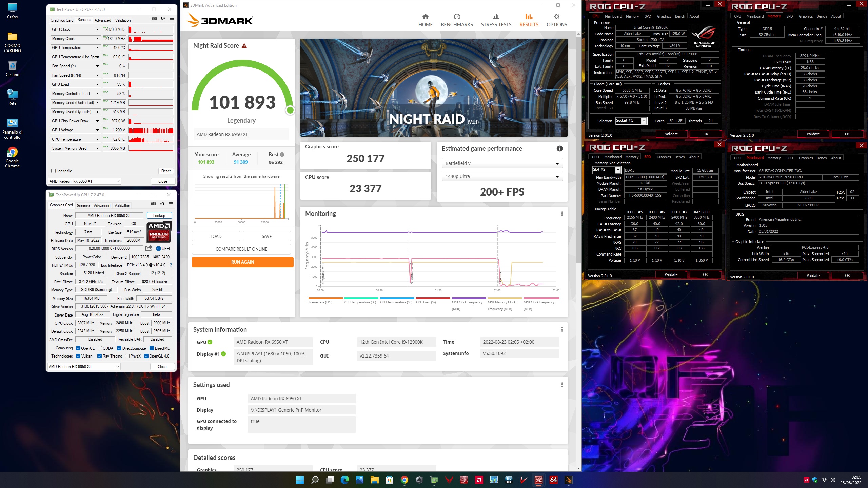Expand the GPU Clock sensor dropdown
The image size is (868, 488).
[x=97, y=29]
